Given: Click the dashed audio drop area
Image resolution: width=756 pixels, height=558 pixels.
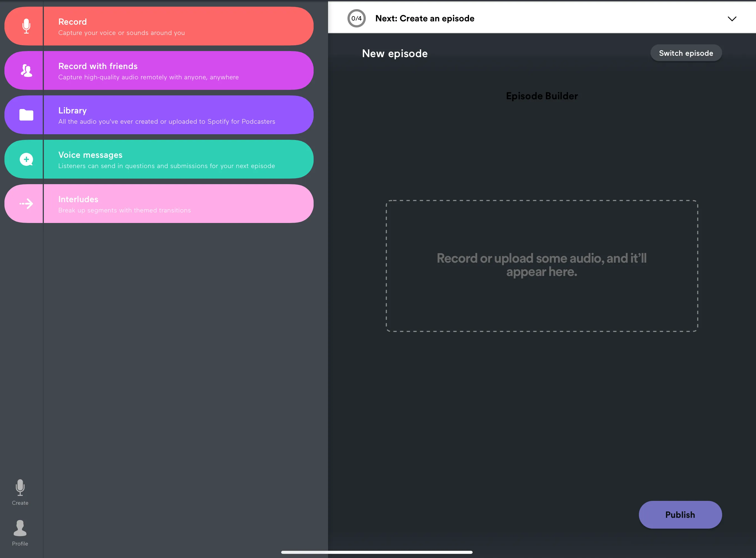Looking at the screenshot, I should point(541,266).
